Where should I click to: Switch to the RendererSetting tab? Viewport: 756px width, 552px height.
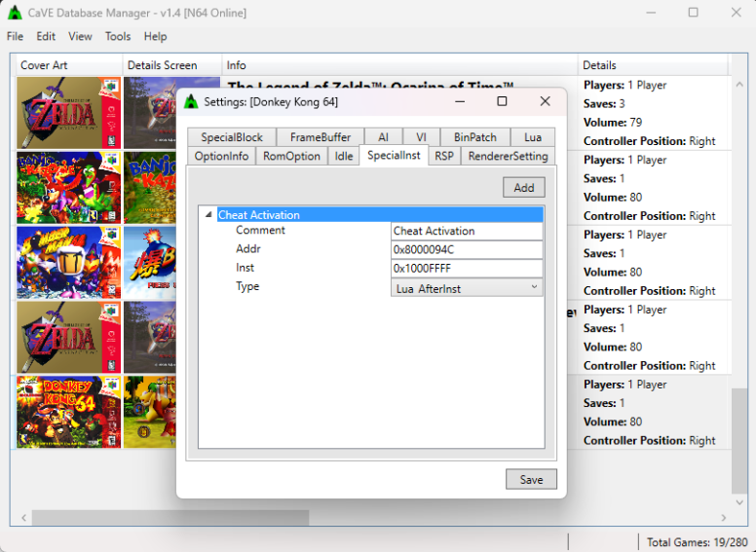tap(509, 156)
